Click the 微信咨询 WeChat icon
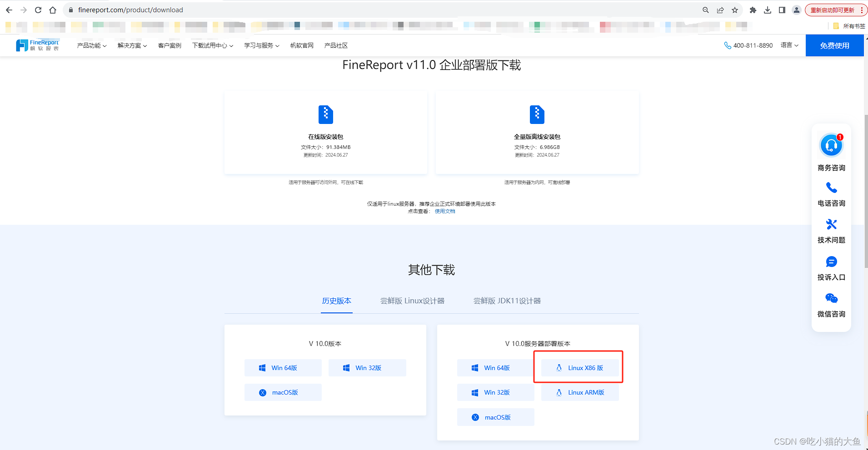The width and height of the screenshot is (868, 450). [x=831, y=298]
